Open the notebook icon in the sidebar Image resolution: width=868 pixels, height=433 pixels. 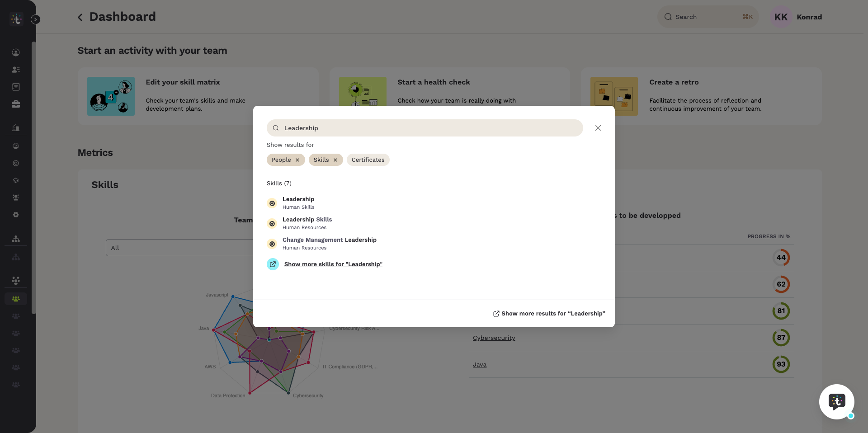tap(16, 87)
